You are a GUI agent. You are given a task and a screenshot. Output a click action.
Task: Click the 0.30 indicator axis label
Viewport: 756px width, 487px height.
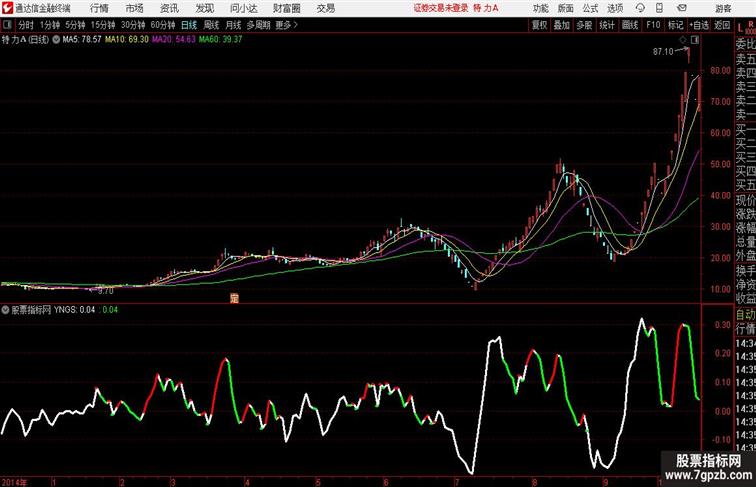722,325
